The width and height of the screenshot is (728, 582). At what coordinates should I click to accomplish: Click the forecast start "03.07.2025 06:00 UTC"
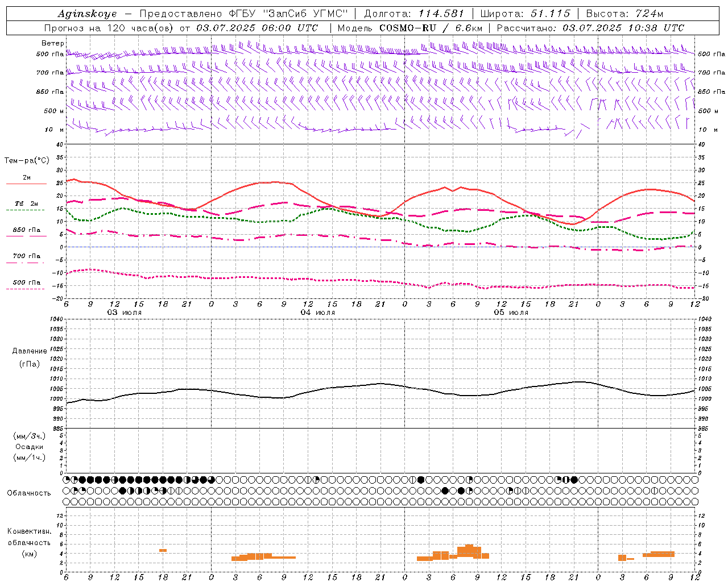257,28
